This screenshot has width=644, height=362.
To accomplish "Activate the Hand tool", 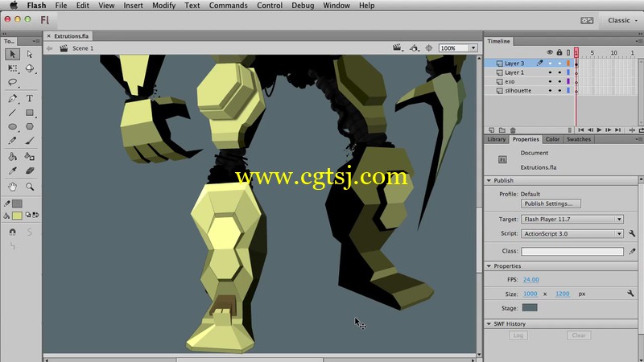I will (x=12, y=187).
